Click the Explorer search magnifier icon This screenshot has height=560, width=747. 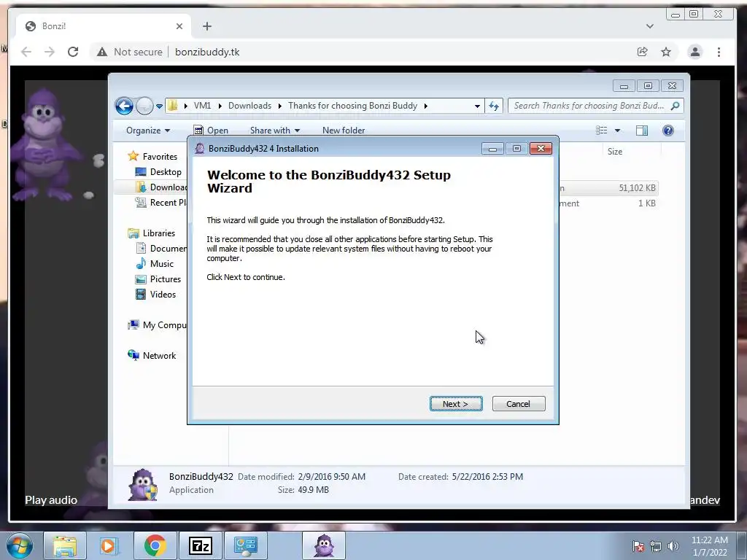click(x=675, y=106)
